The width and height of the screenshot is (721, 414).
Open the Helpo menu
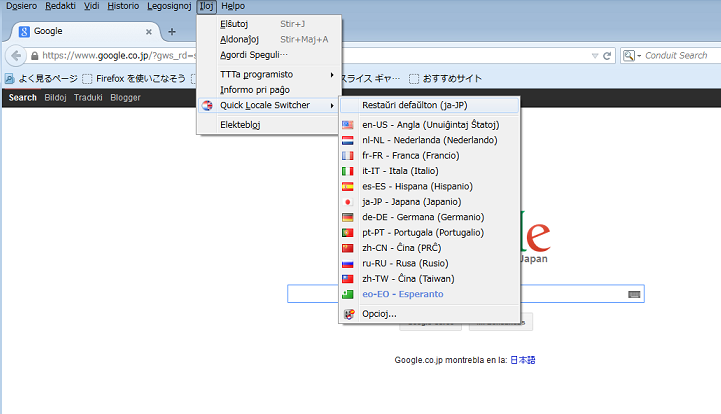tap(233, 6)
